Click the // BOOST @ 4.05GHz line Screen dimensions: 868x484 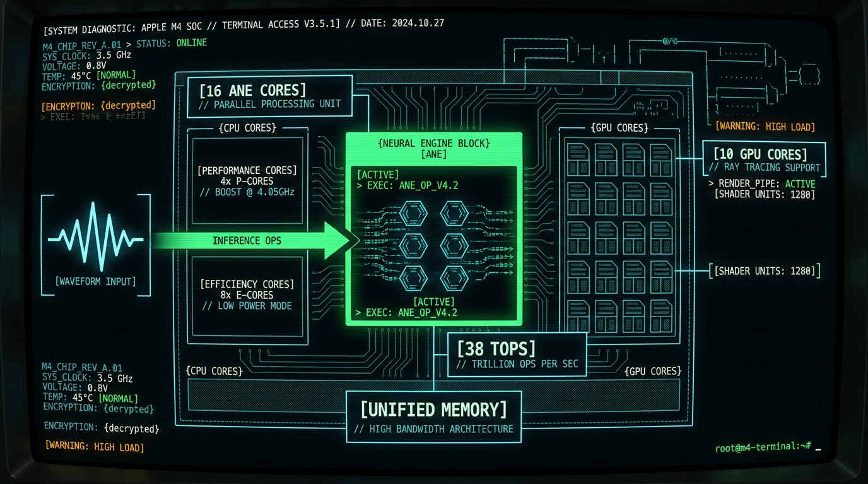tap(247, 192)
